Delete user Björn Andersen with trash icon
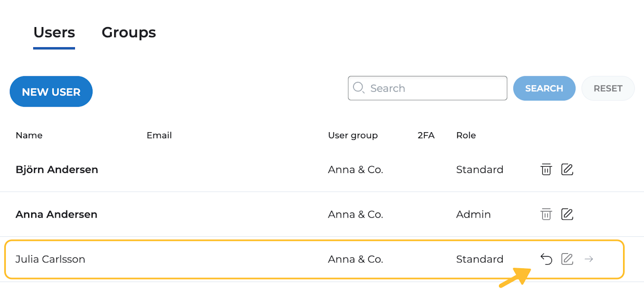Image resolution: width=644 pixels, height=295 pixels. [546, 169]
